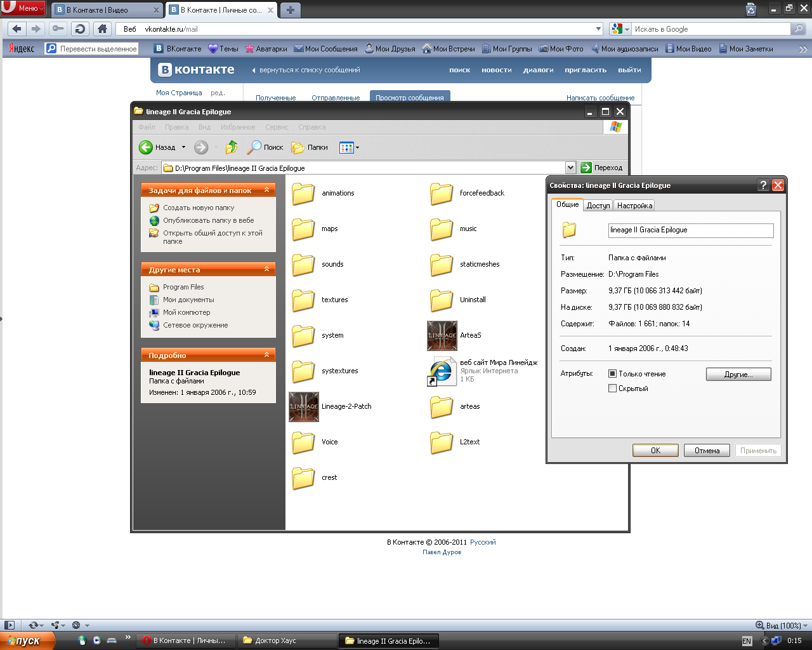Image resolution: width=812 pixels, height=650 pixels.
Task: Go to Opera home page
Action: (102, 29)
